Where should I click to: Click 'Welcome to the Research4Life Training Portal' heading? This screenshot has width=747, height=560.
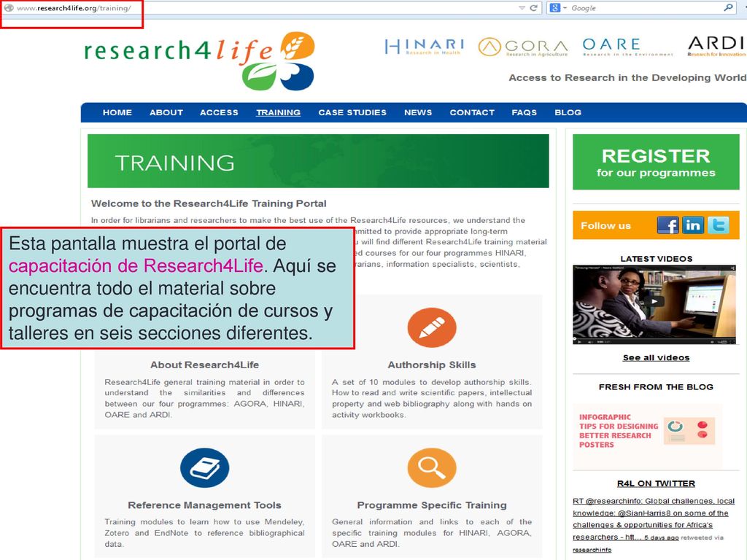209,203
